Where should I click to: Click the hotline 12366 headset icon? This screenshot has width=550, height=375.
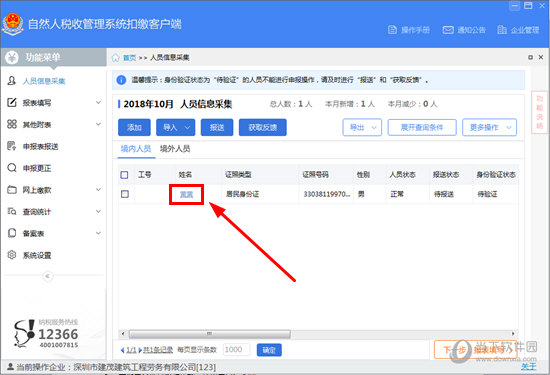point(24,333)
